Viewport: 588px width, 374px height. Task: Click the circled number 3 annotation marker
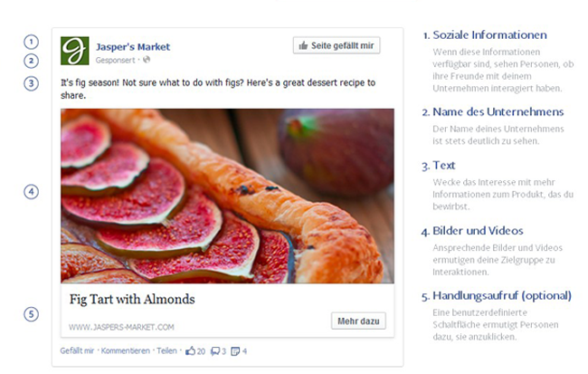[x=32, y=83]
